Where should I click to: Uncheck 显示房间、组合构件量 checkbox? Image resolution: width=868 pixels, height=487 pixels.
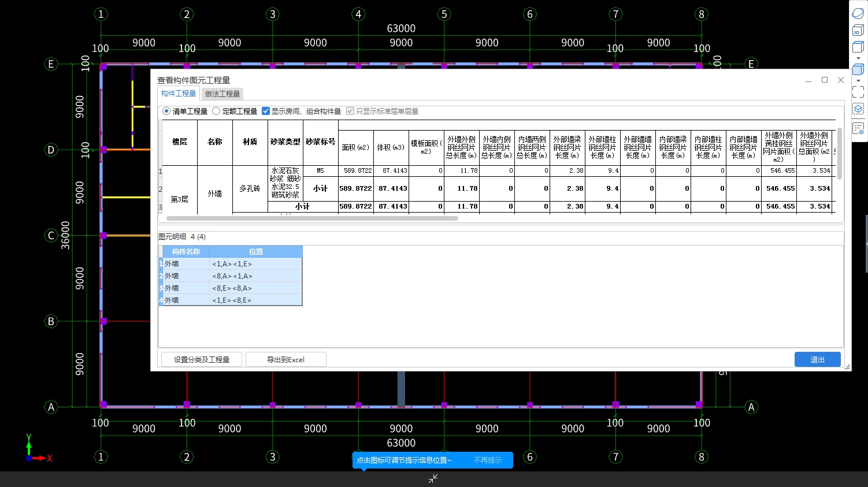point(266,111)
